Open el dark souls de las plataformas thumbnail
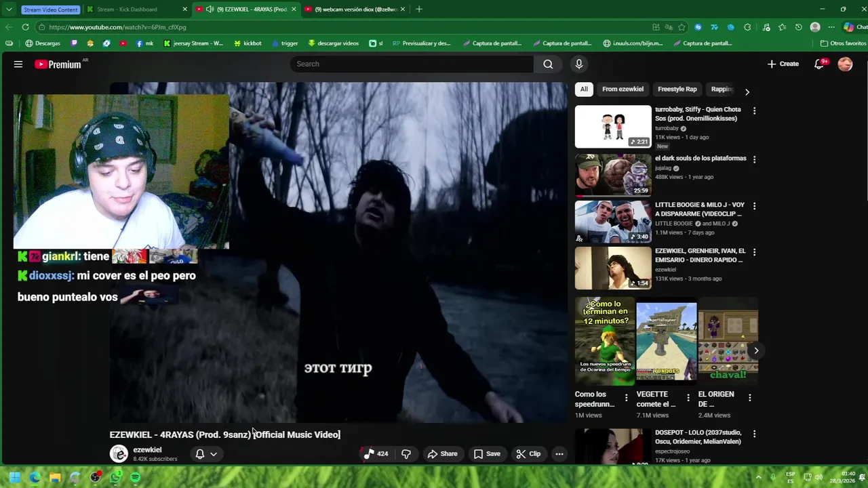This screenshot has height=488, width=868. point(613,175)
